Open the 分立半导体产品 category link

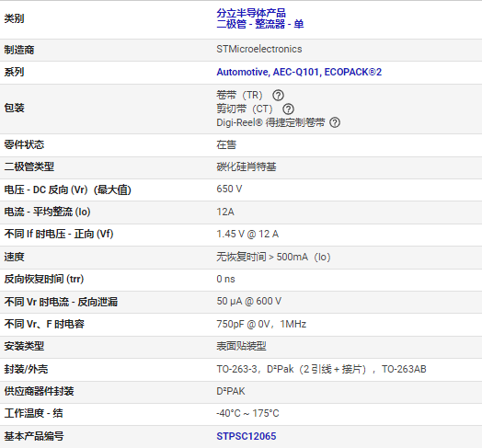pos(251,13)
